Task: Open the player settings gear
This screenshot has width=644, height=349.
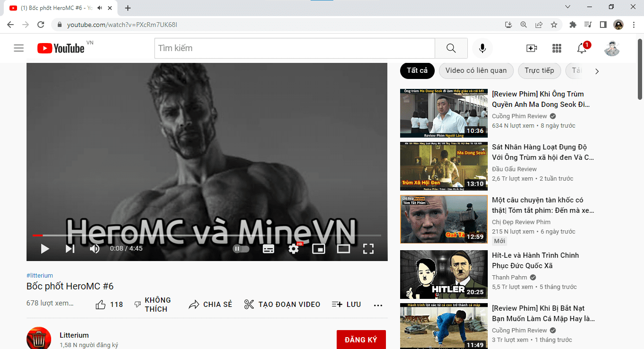Action: click(x=294, y=248)
